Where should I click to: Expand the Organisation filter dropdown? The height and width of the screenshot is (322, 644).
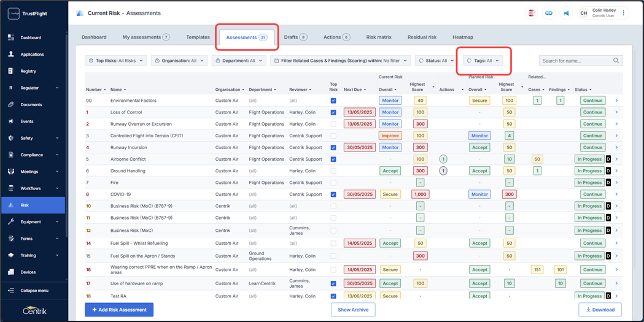point(179,61)
